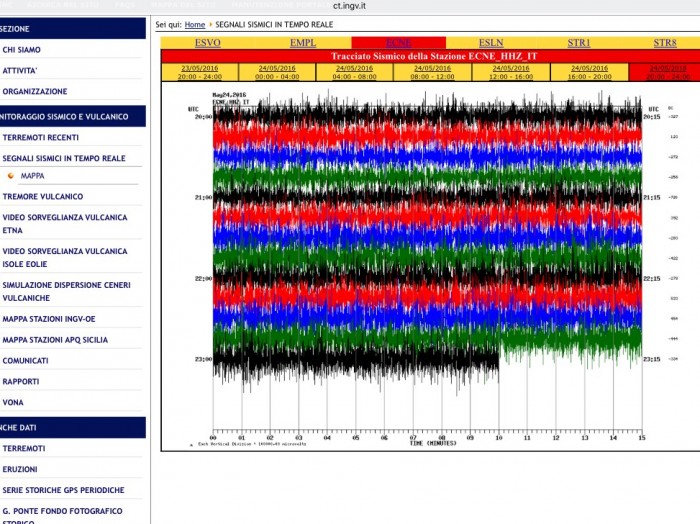Select the red 24/05/2016 20:00 - 24:00 slot
This screenshot has width=700, height=524.
(665, 72)
